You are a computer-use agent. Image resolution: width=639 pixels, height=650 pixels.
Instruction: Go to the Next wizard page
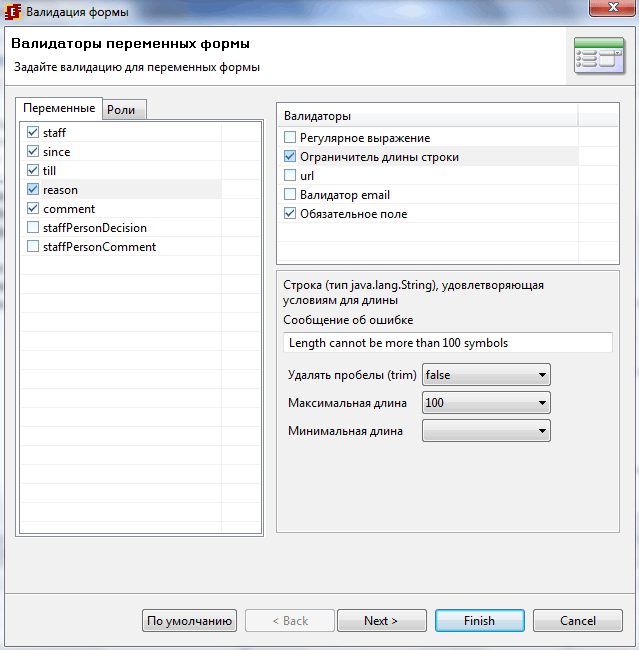tap(381, 621)
